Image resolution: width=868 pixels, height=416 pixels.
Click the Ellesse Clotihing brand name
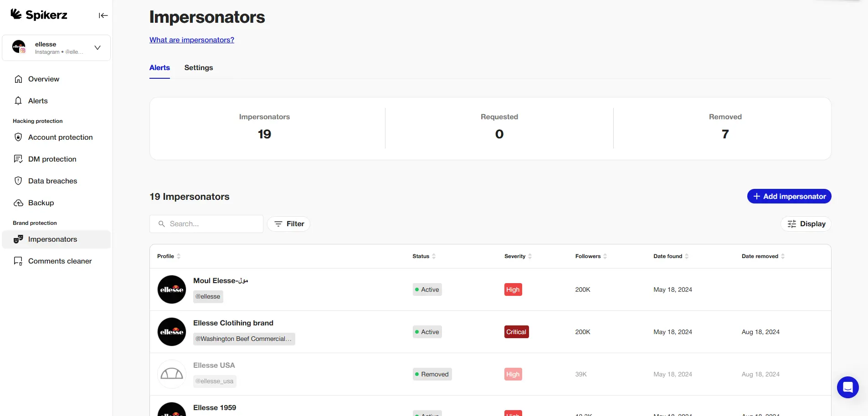click(233, 323)
